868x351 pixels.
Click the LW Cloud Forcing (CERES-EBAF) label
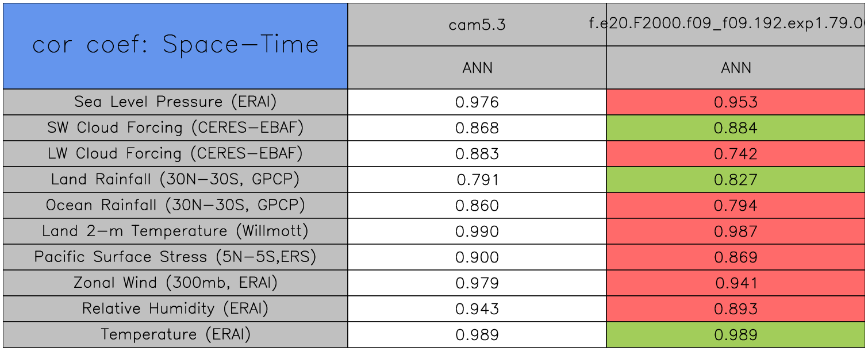point(175,154)
